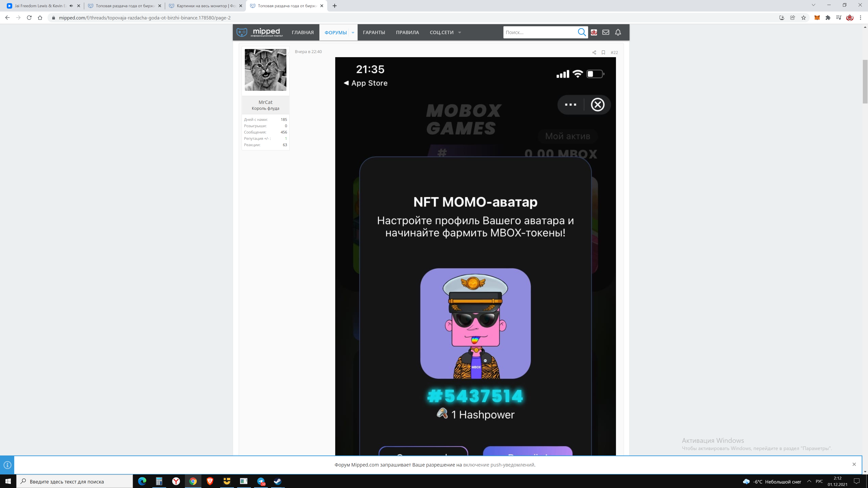The width and height of the screenshot is (868, 488).
Task: Expand the ФОРУМЫ dropdown arrow
Action: [x=353, y=33]
